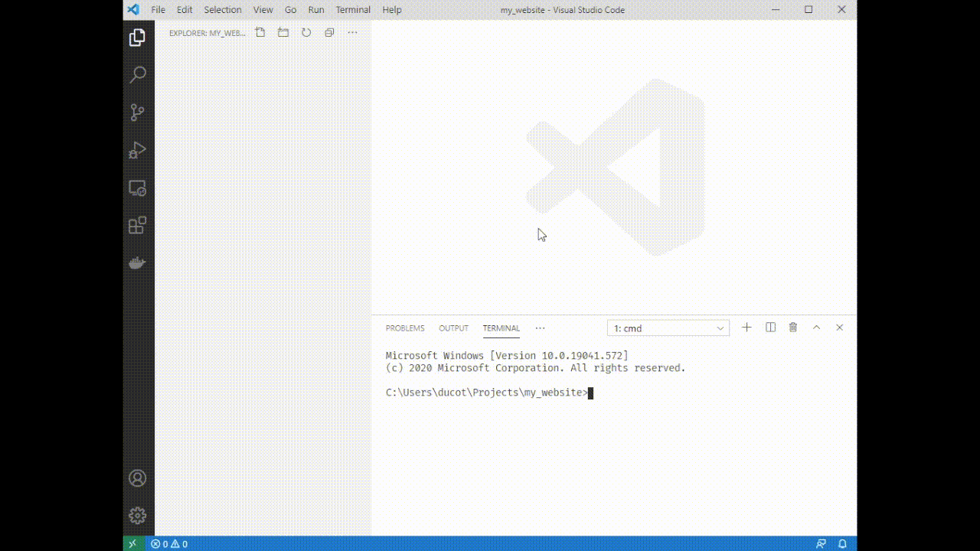Open the Manage settings gear
The height and width of the screenshot is (551, 980).
[138, 514]
